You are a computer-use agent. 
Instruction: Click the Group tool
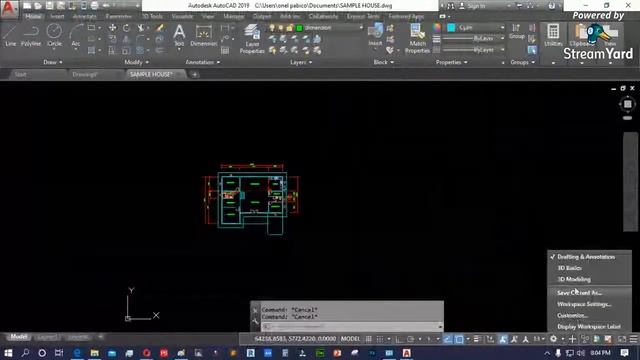click(x=516, y=31)
